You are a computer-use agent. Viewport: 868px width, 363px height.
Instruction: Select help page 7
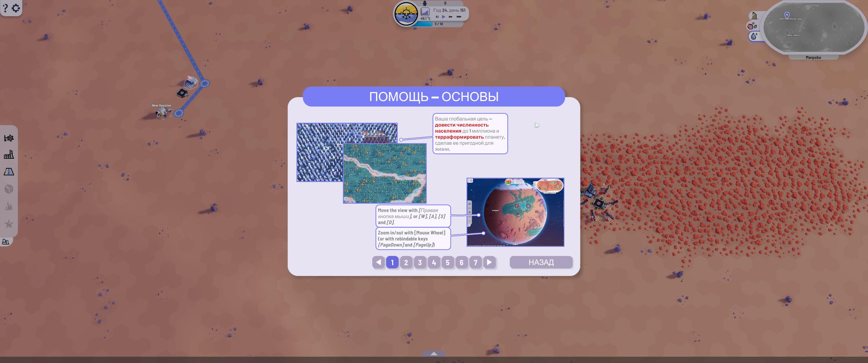point(475,262)
